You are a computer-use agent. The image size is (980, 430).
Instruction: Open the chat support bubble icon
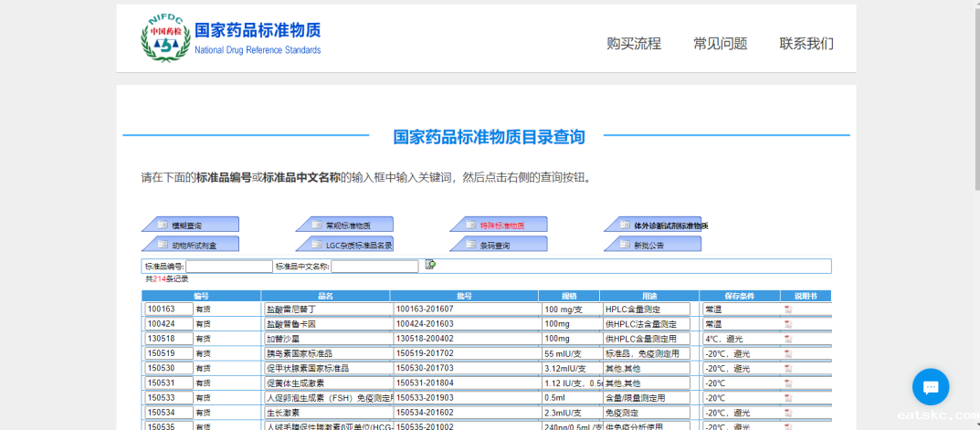point(931,386)
